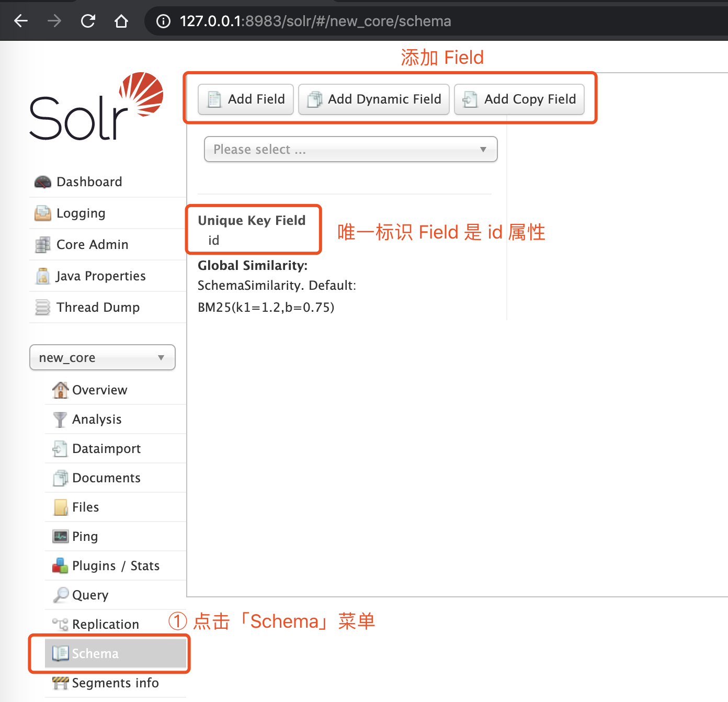Image resolution: width=728 pixels, height=702 pixels.
Task: Click the Query magnifying glass icon
Action: click(60, 595)
